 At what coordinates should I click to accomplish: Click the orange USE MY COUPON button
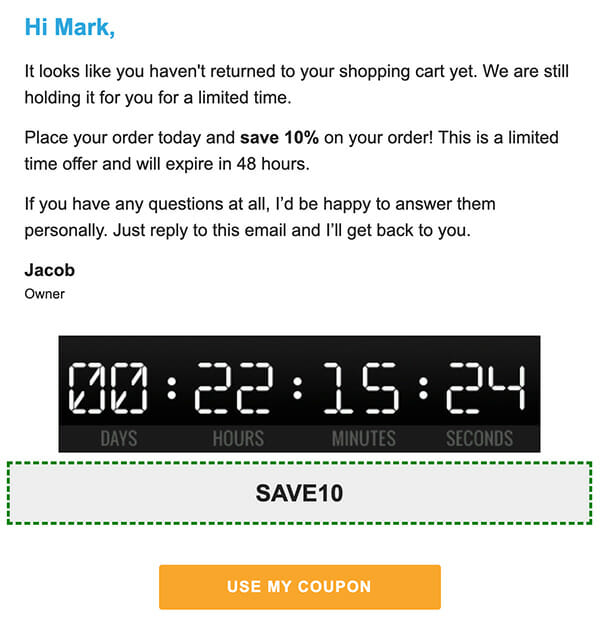(x=299, y=587)
